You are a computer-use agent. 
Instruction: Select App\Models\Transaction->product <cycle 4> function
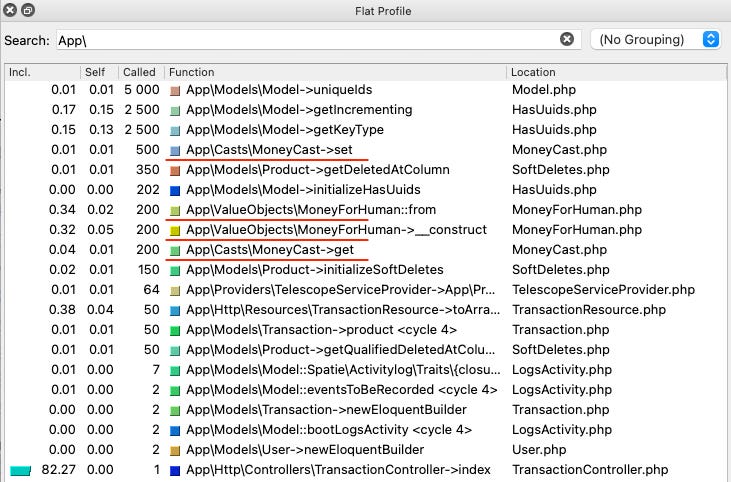tap(321, 330)
